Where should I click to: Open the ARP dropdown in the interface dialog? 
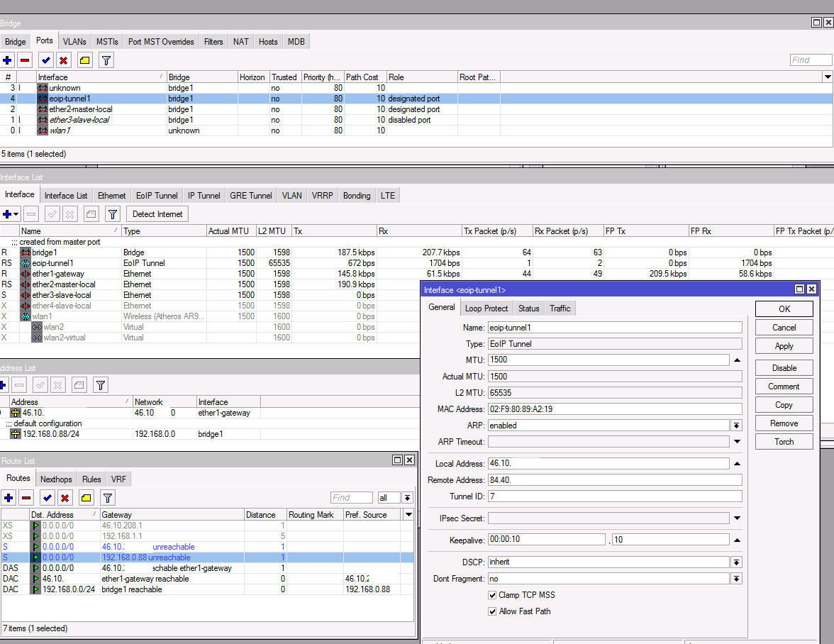point(736,426)
